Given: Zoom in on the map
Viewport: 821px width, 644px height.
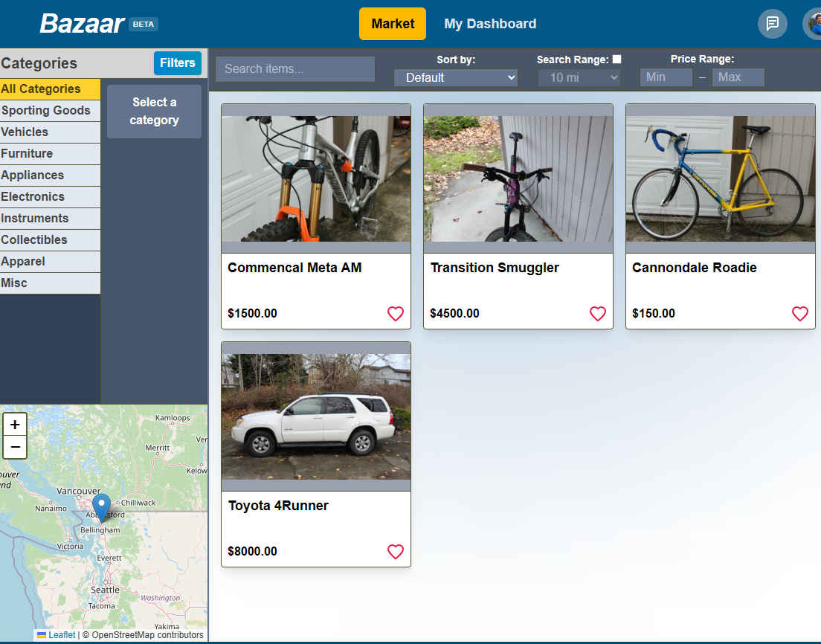Looking at the screenshot, I should 14,424.
